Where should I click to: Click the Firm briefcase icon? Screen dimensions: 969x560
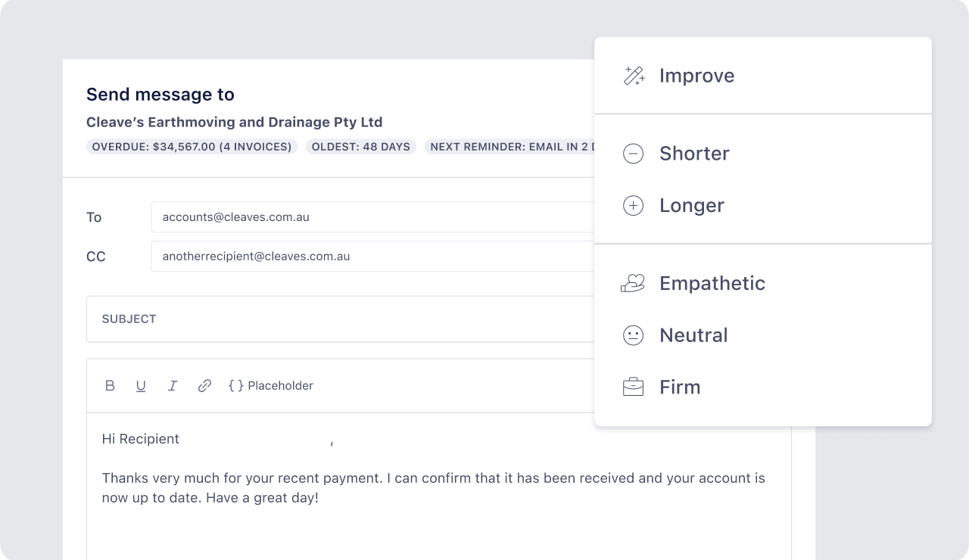633,387
